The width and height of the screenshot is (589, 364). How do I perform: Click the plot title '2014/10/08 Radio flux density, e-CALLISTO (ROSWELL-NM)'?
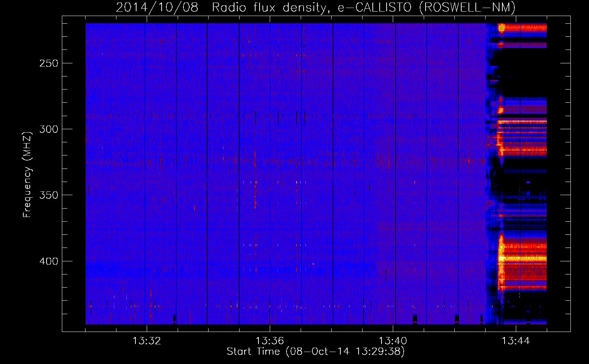[316, 8]
